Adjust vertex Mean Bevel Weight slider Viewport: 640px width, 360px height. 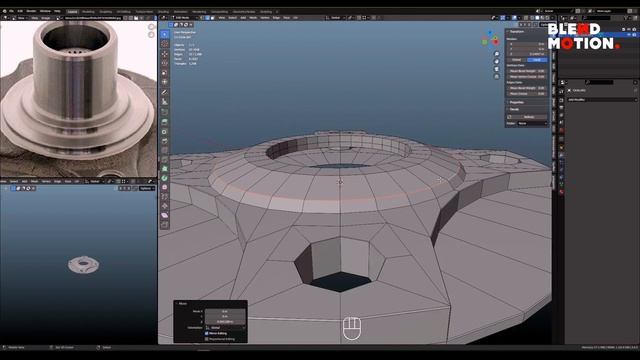(x=527, y=71)
